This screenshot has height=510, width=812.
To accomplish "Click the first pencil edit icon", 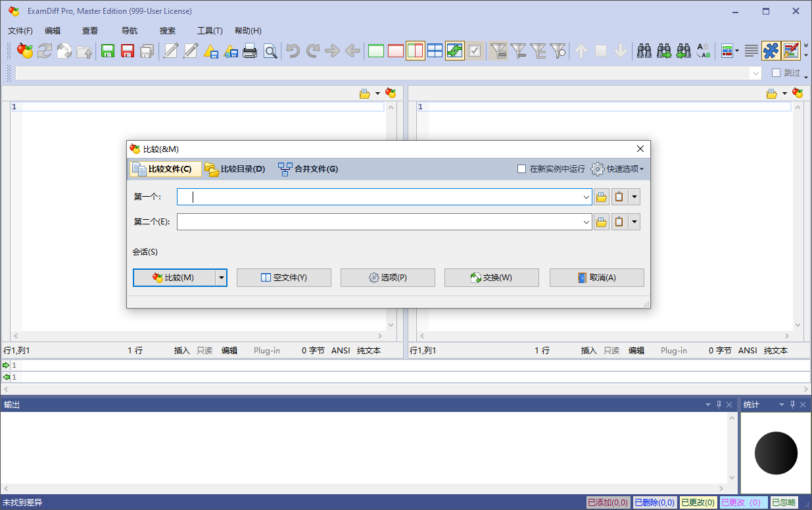I will (171, 51).
